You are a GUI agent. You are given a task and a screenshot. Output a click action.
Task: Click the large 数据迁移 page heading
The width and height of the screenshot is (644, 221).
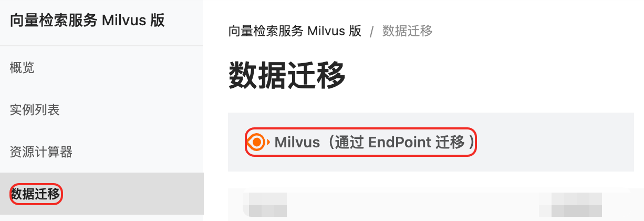point(287,76)
